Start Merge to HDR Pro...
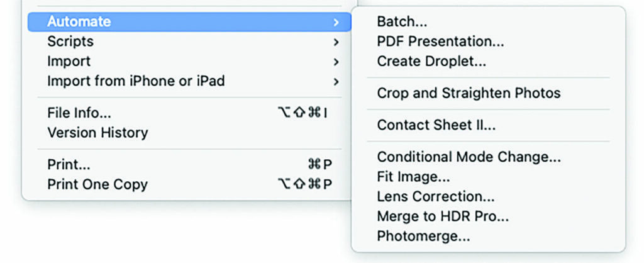This screenshot has height=263, width=644. [443, 216]
